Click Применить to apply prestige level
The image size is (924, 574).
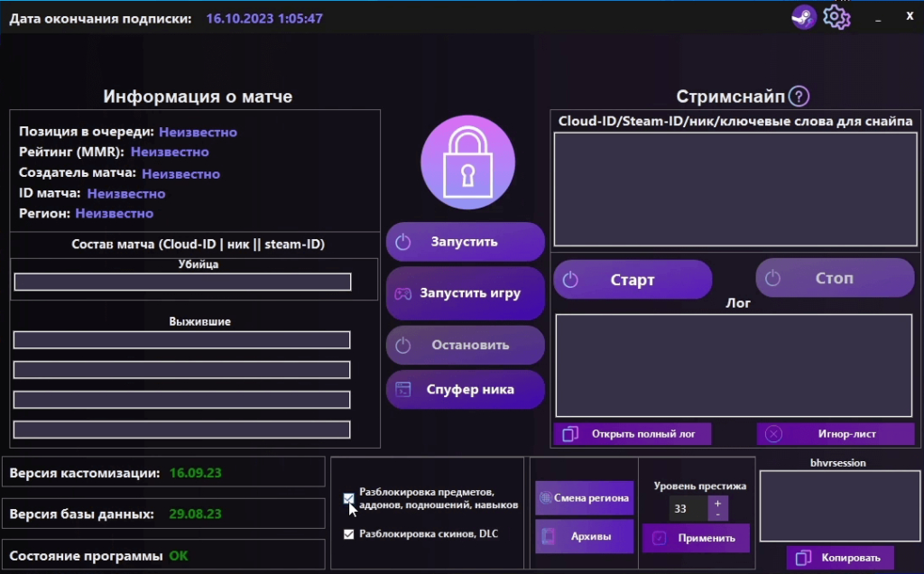(696, 538)
